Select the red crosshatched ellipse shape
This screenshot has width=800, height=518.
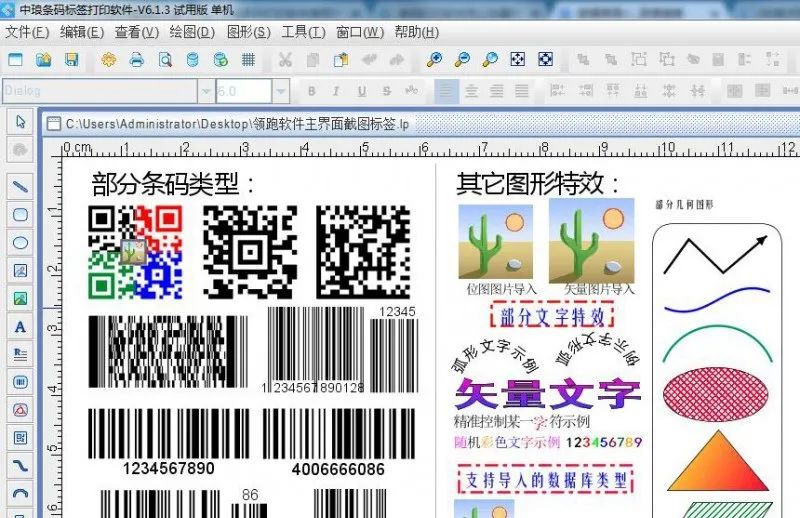pos(715,393)
